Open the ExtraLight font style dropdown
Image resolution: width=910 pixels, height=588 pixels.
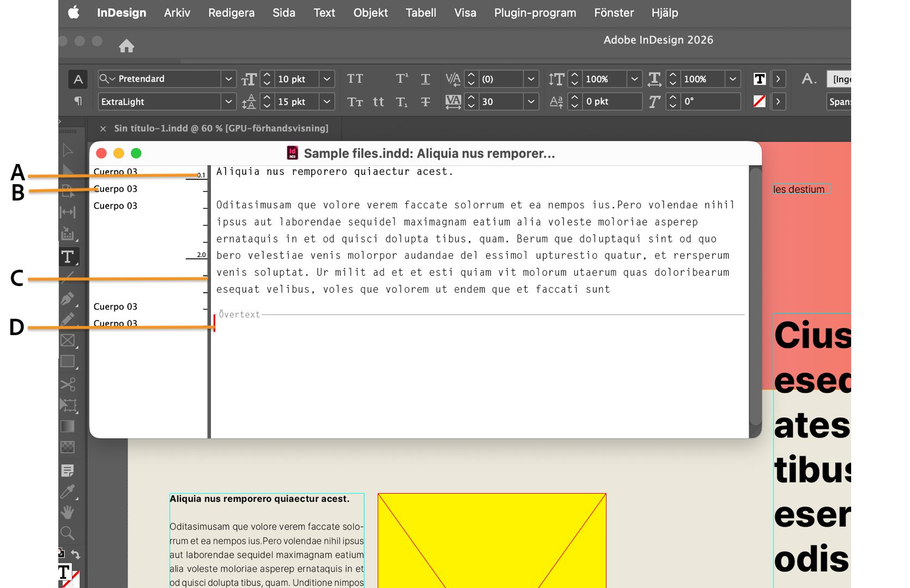pos(229,101)
